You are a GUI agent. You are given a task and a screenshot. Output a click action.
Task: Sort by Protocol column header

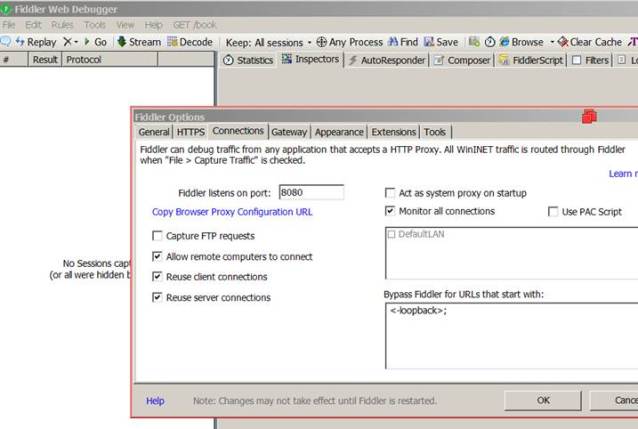tap(109, 60)
